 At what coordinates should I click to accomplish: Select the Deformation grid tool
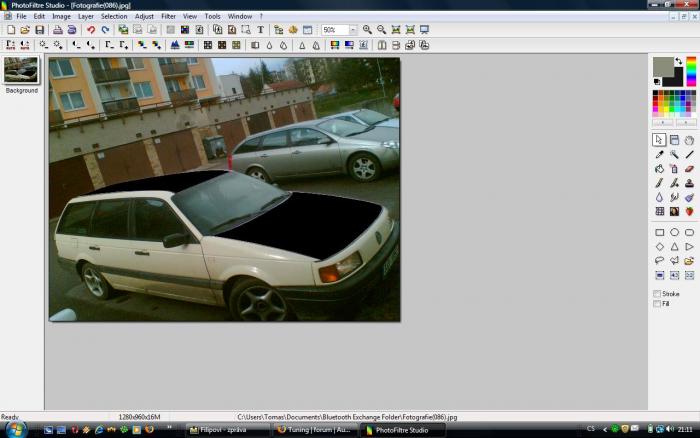click(x=659, y=212)
